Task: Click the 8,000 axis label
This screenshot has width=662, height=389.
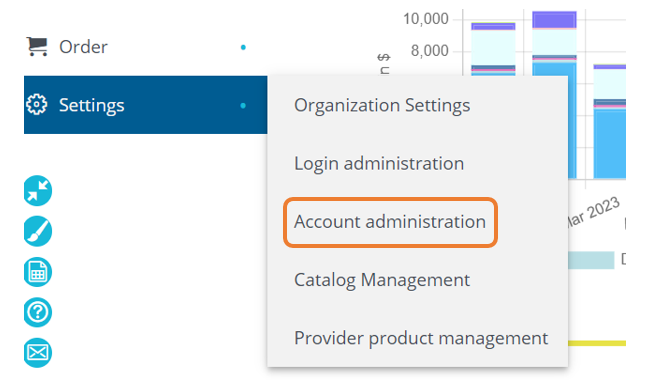Action: [429, 51]
